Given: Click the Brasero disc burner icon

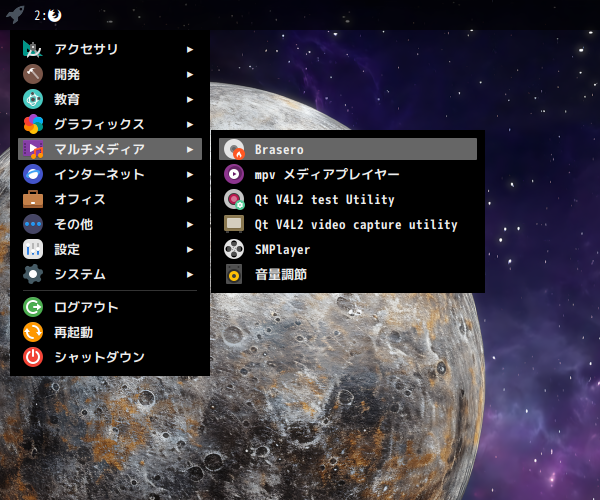Looking at the screenshot, I should (234, 149).
